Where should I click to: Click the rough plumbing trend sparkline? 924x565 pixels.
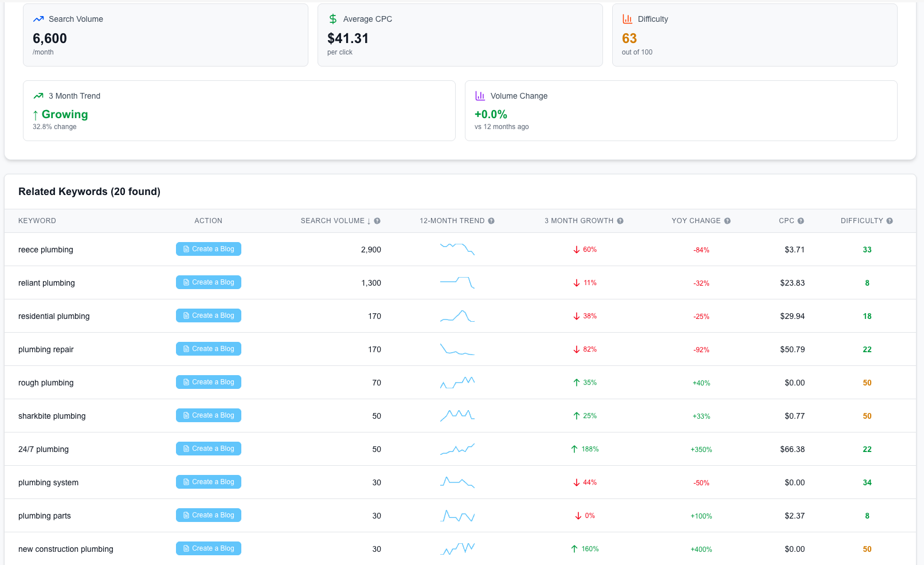457,382
